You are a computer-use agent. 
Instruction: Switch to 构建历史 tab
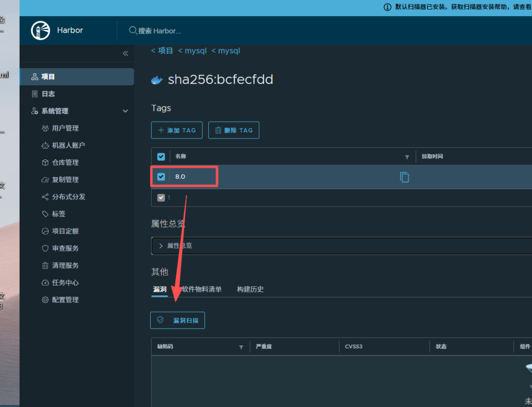[250, 289]
